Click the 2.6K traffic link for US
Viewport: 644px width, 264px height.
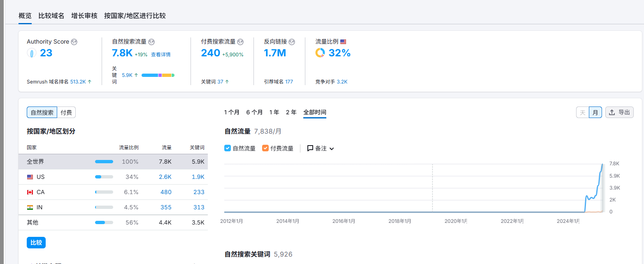tap(166, 177)
